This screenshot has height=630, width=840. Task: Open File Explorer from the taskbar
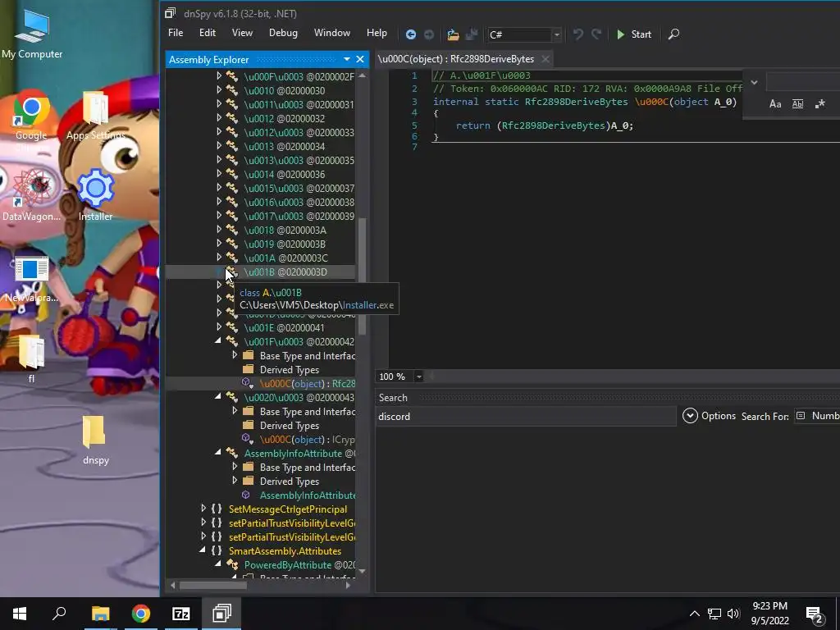point(100,614)
